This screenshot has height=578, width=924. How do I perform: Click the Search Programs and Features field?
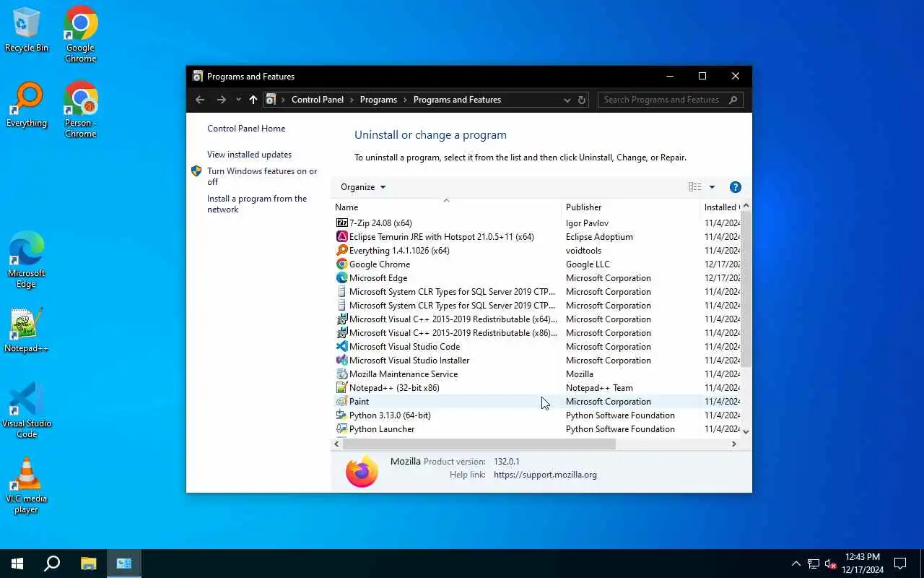670,100
